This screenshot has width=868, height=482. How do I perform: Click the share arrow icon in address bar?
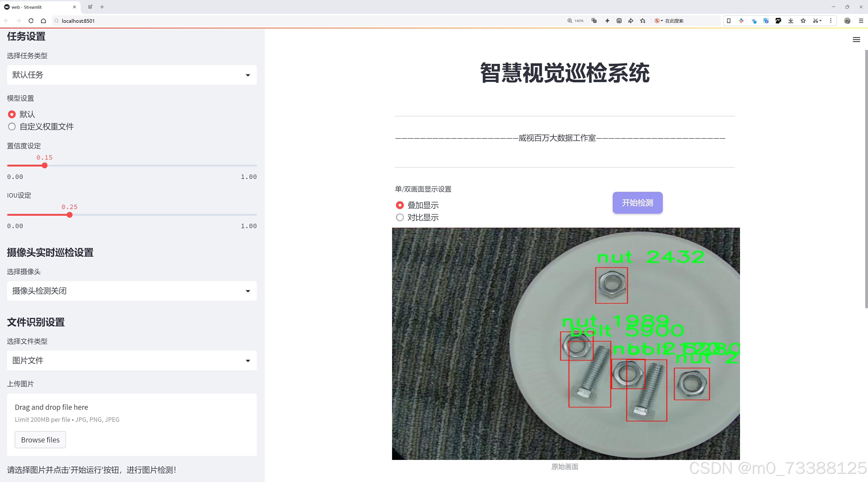pyautogui.click(x=630, y=21)
